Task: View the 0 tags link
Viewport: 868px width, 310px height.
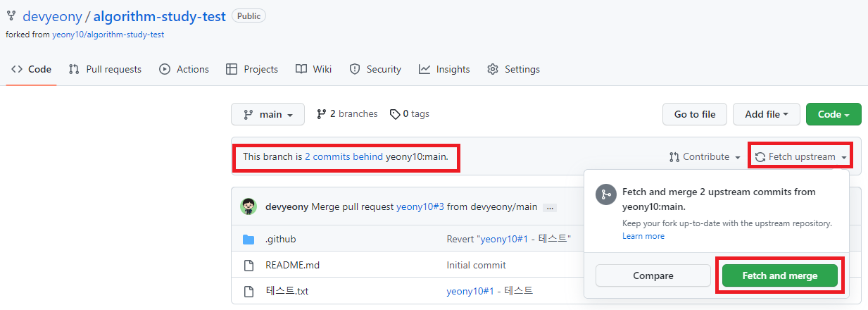Action: 409,113
